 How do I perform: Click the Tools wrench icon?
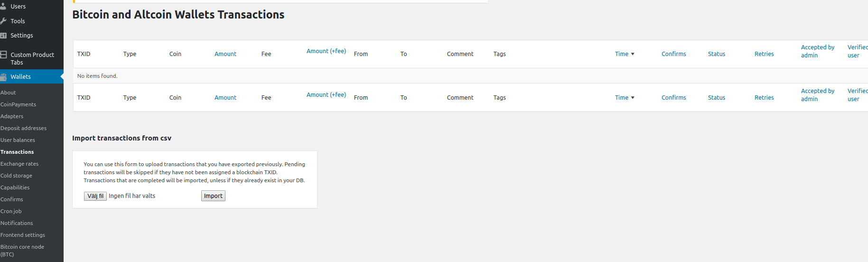click(3, 21)
